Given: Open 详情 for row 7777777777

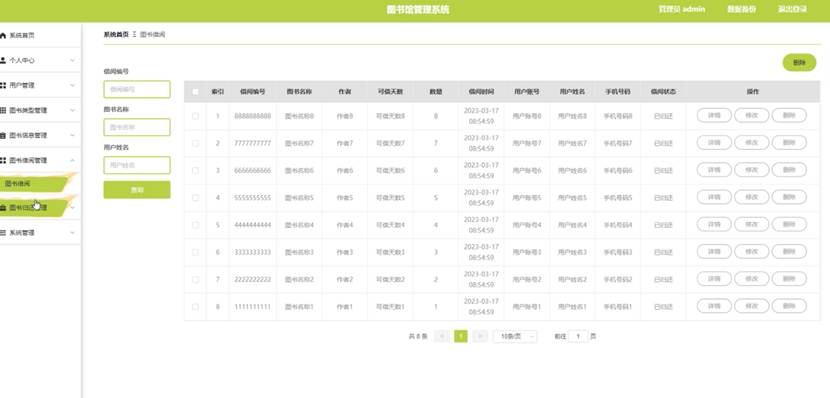Looking at the screenshot, I should coord(714,142).
